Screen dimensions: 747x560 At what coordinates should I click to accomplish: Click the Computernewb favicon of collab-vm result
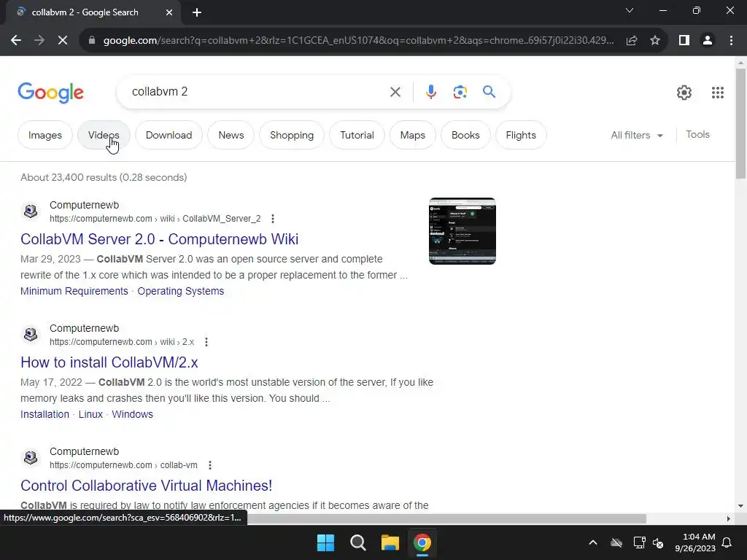tap(31, 458)
